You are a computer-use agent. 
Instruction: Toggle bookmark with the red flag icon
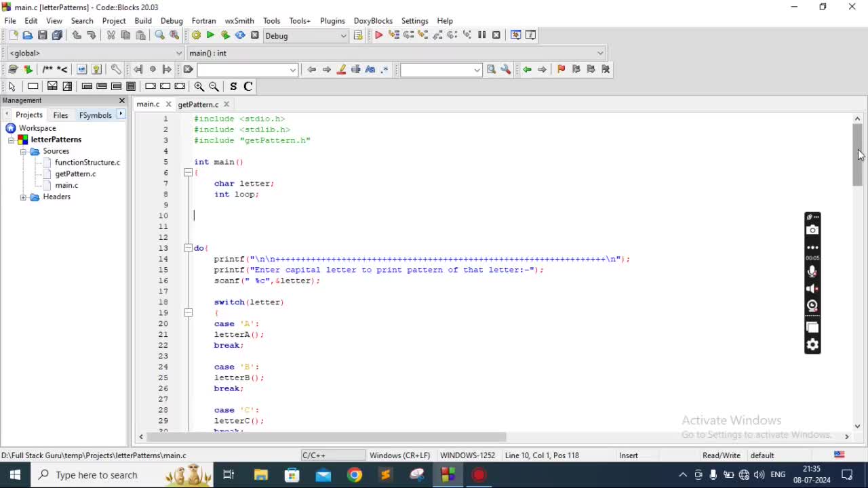(561, 69)
